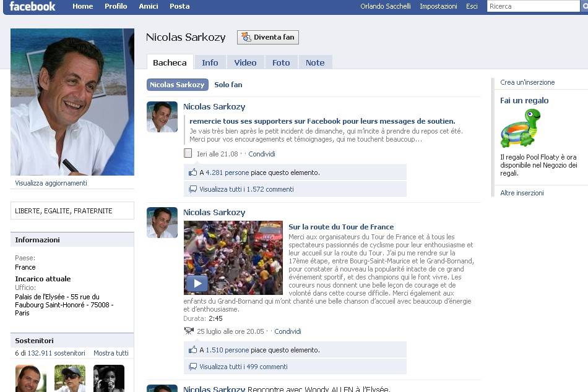Go to Amici in the top bar
This screenshot has height=392, width=588.
click(148, 6)
